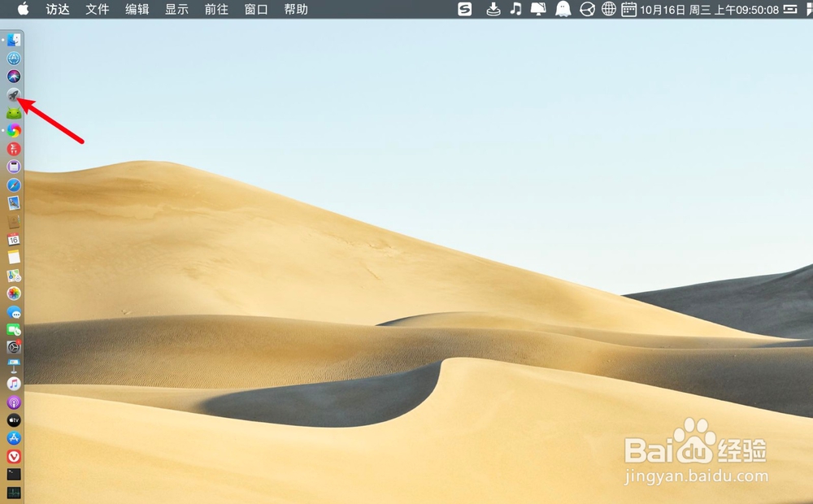Click the display monitor menu bar icon
This screenshot has height=504, width=813.
click(539, 9)
